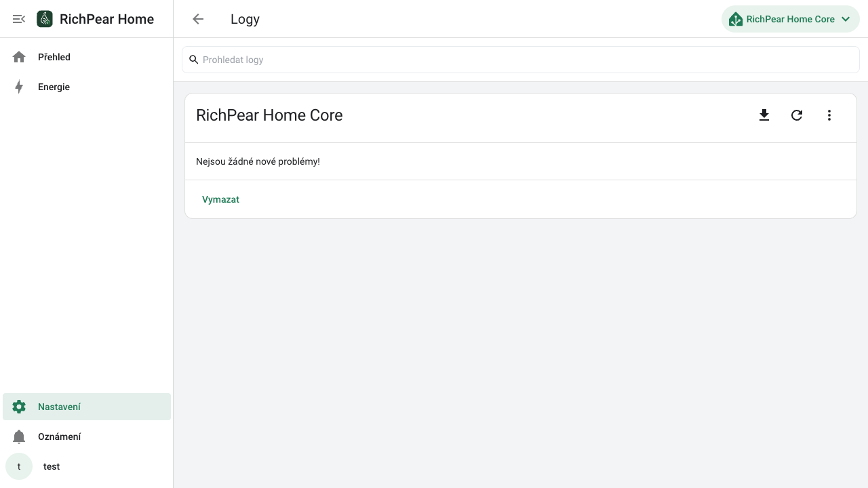Open the three-dot overflow menu

tap(829, 115)
